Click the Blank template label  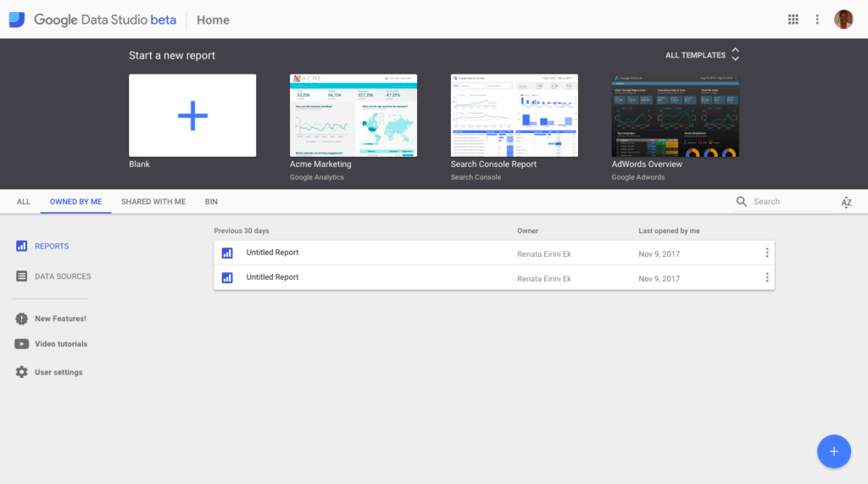pyautogui.click(x=139, y=164)
